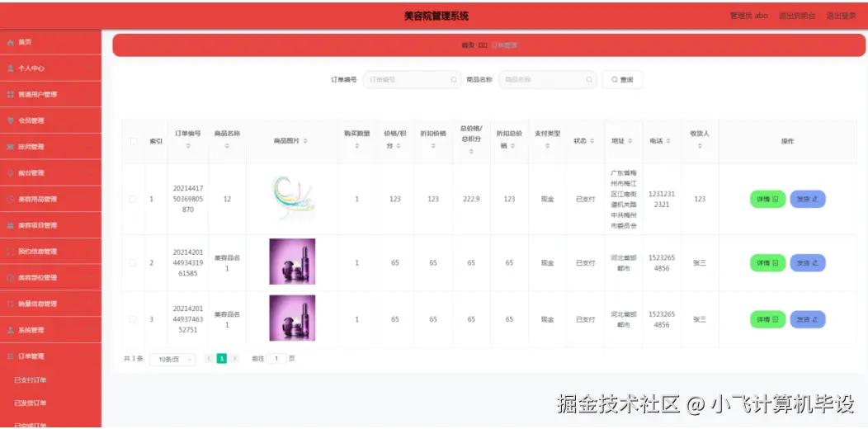Tick the select-all checkbox in table header

[133, 141]
